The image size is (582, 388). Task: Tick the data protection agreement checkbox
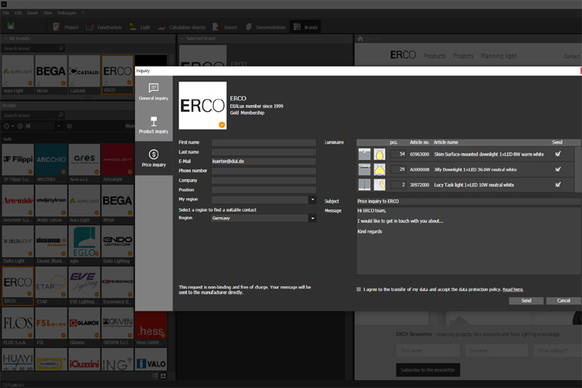pos(359,289)
